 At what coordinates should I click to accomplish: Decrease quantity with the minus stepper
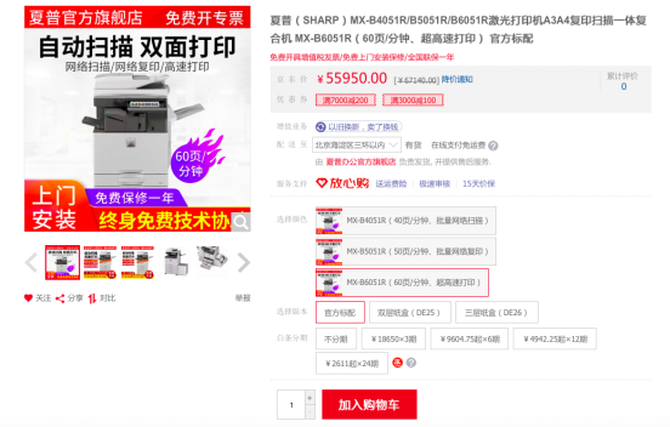(x=310, y=412)
